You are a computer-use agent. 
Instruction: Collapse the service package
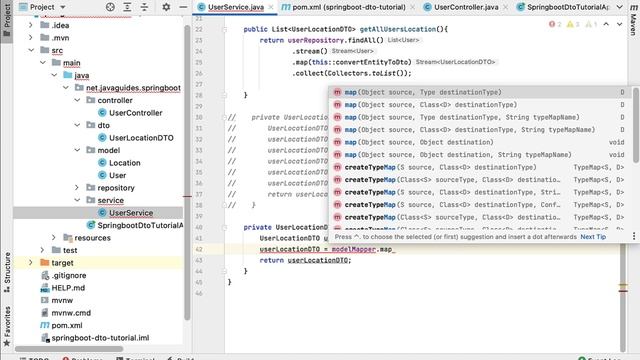click(77, 200)
